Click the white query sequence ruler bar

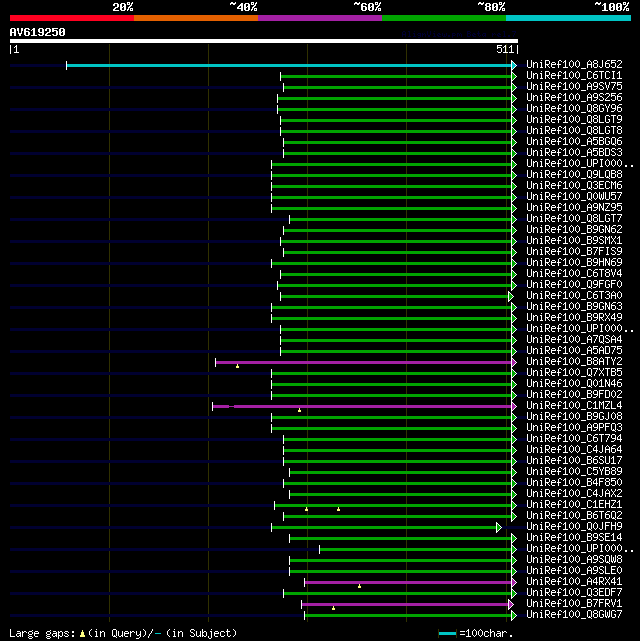pos(264,41)
